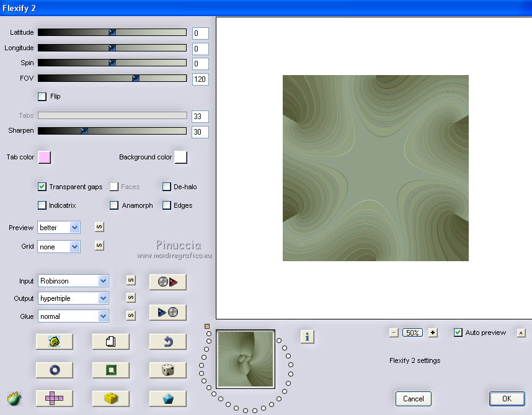The height and width of the screenshot is (415, 532).
Task: Click the globe face button above ring
Action: [55, 341]
